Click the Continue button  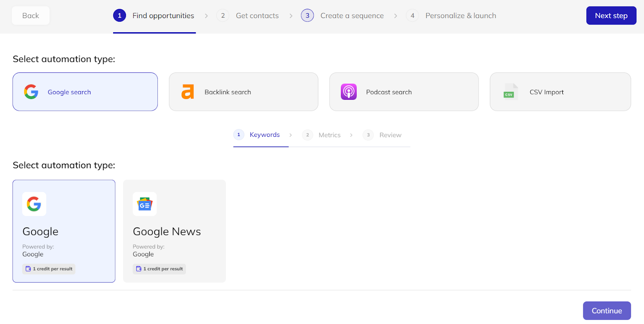click(x=607, y=311)
